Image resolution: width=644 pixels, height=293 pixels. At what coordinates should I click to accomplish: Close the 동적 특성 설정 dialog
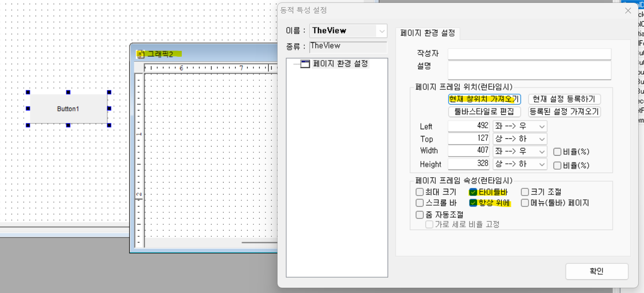pyautogui.click(x=628, y=10)
